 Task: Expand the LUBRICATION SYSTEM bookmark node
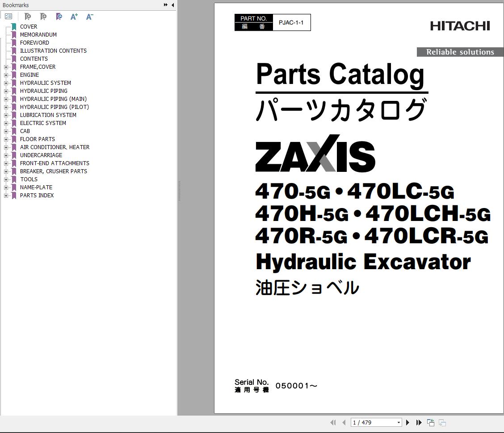click(x=6, y=115)
